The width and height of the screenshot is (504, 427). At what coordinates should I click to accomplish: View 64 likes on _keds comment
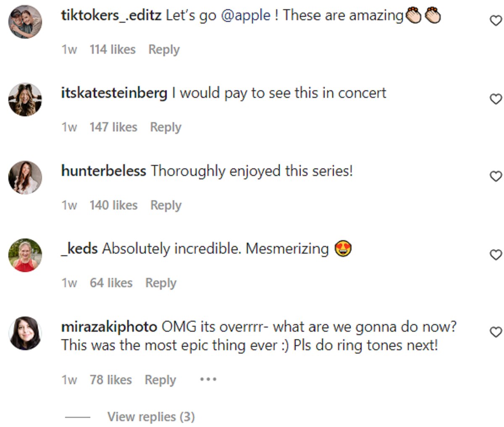(111, 283)
